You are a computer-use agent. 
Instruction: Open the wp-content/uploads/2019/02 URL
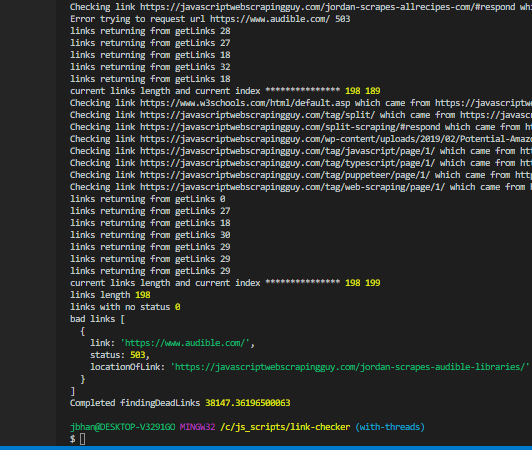pos(336,139)
